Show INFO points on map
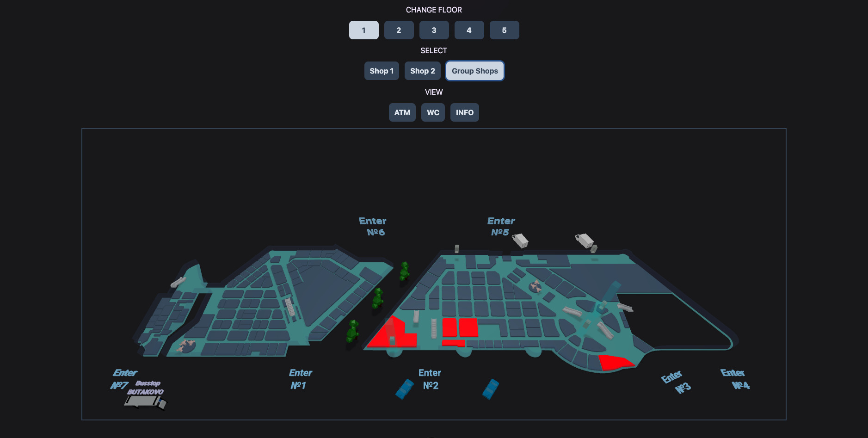Viewport: 868px width, 438px height. click(464, 112)
